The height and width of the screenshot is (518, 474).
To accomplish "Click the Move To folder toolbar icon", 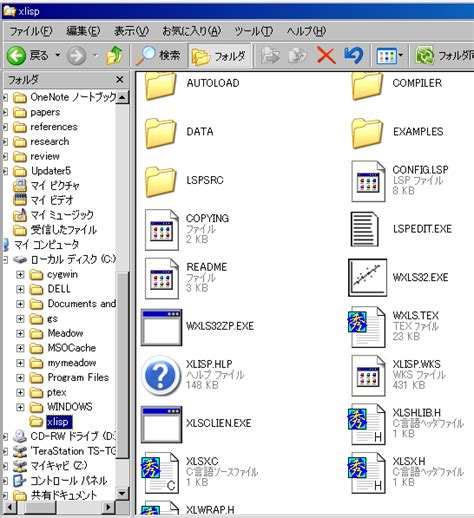I will coord(270,55).
